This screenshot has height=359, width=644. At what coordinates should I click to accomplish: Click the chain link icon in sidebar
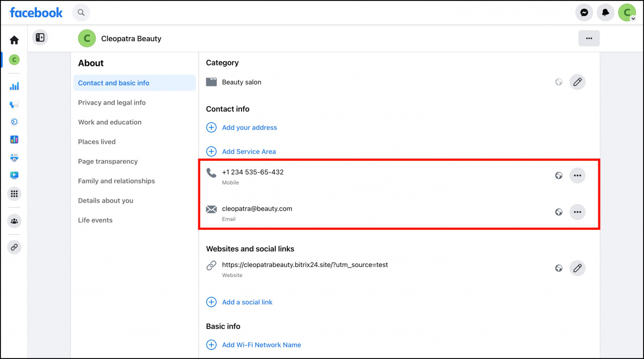click(x=14, y=247)
